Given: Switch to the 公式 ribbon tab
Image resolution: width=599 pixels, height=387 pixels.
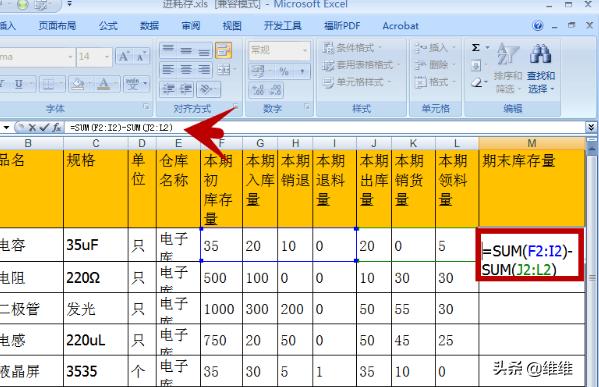Looking at the screenshot, I should point(108,26).
